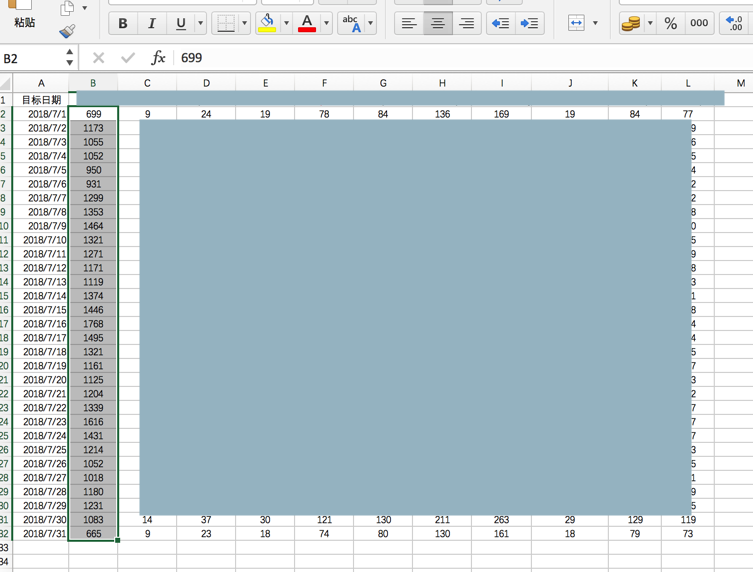Decrease indent
This screenshot has height=572, width=753.
501,23
